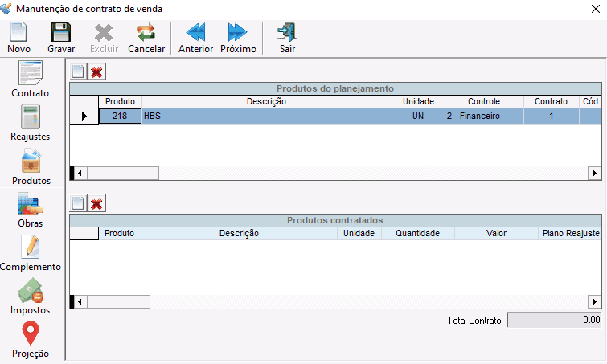Click description cell HBS

click(x=267, y=116)
